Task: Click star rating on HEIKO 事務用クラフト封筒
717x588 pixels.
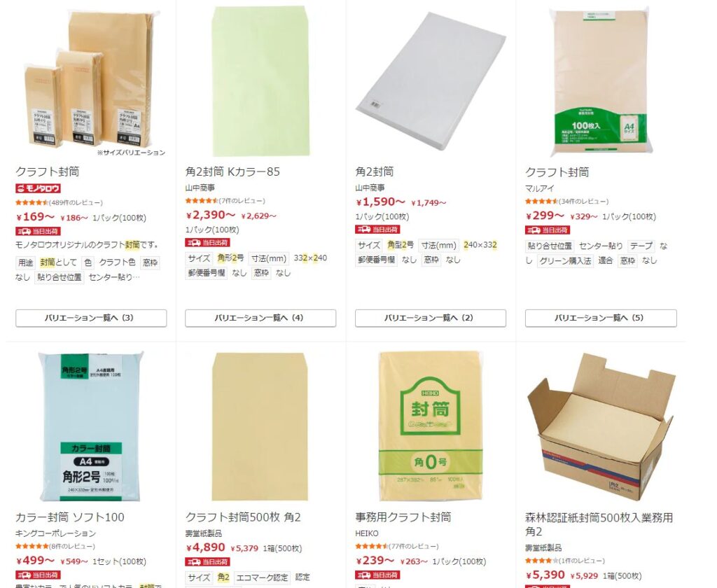Action: tap(371, 547)
